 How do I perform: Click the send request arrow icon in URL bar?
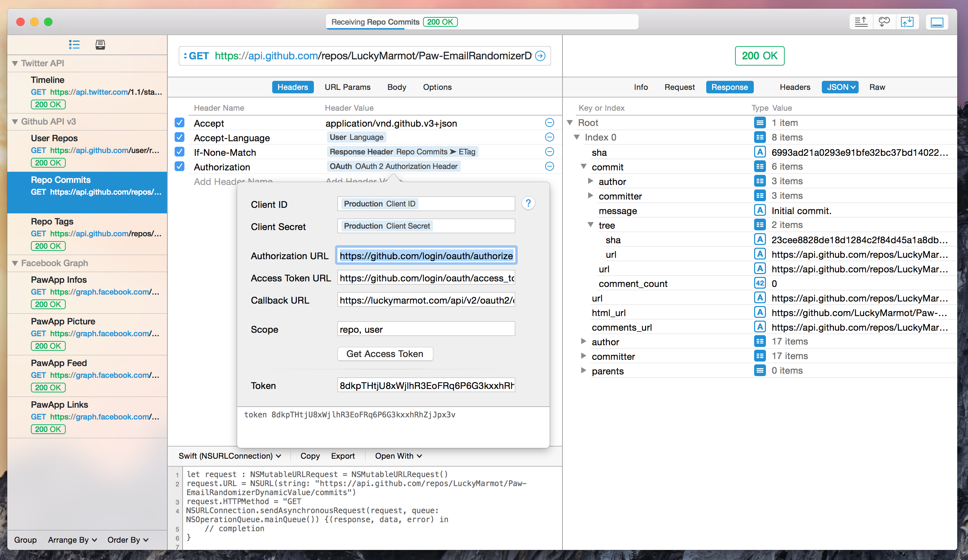(x=540, y=56)
